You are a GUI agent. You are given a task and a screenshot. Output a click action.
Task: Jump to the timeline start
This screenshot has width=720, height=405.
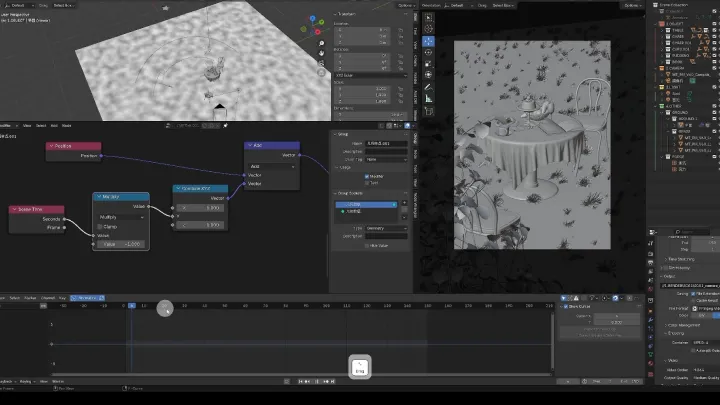pyautogui.click(x=300, y=382)
